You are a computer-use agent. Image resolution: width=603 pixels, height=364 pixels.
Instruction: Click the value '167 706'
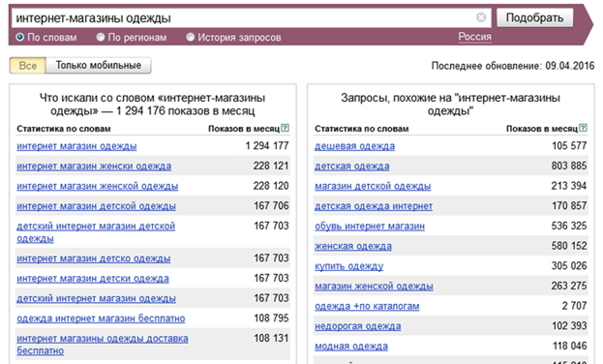coord(271,206)
